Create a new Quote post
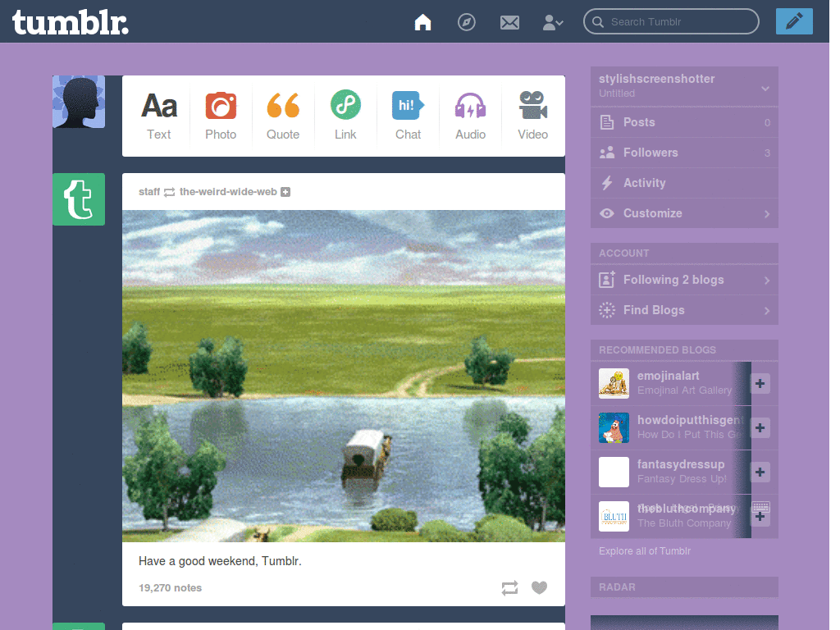Screen dimensions: 840x630 [283, 116]
